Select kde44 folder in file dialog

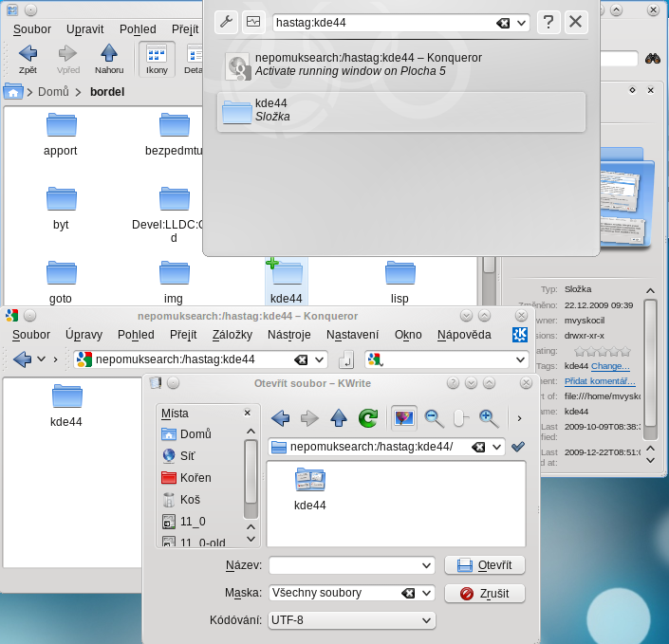point(310,488)
